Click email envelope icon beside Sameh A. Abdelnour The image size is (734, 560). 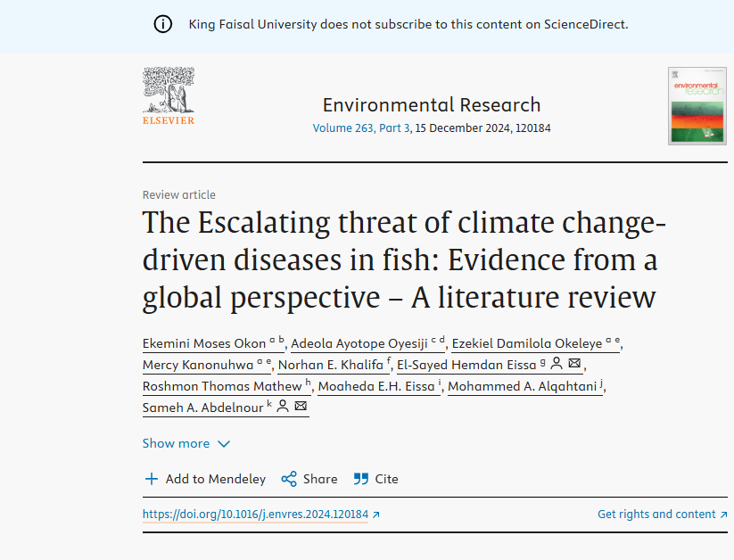pos(301,407)
